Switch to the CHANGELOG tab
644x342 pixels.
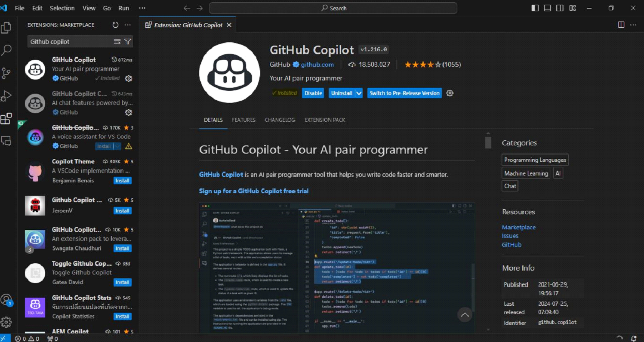280,120
